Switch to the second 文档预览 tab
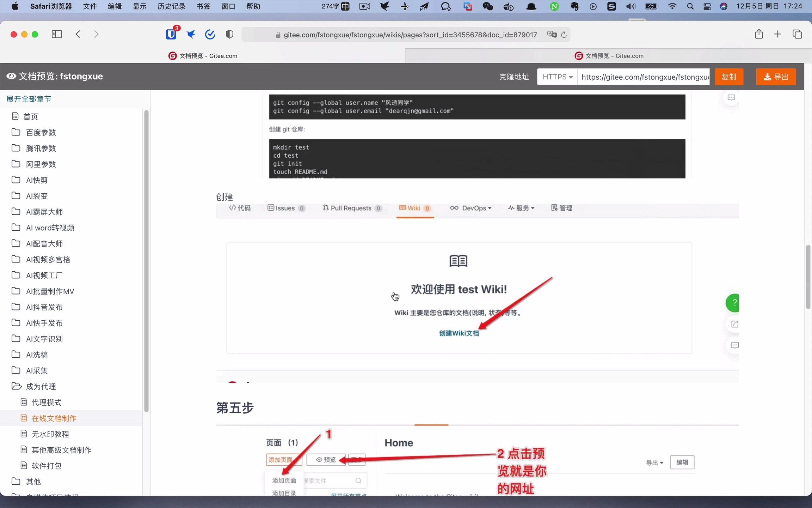 [x=609, y=56]
